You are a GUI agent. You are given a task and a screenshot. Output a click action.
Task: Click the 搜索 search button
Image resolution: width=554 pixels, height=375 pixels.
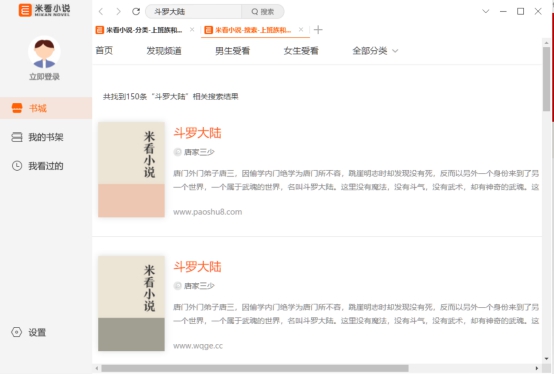pyautogui.click(x=263, y=12)
